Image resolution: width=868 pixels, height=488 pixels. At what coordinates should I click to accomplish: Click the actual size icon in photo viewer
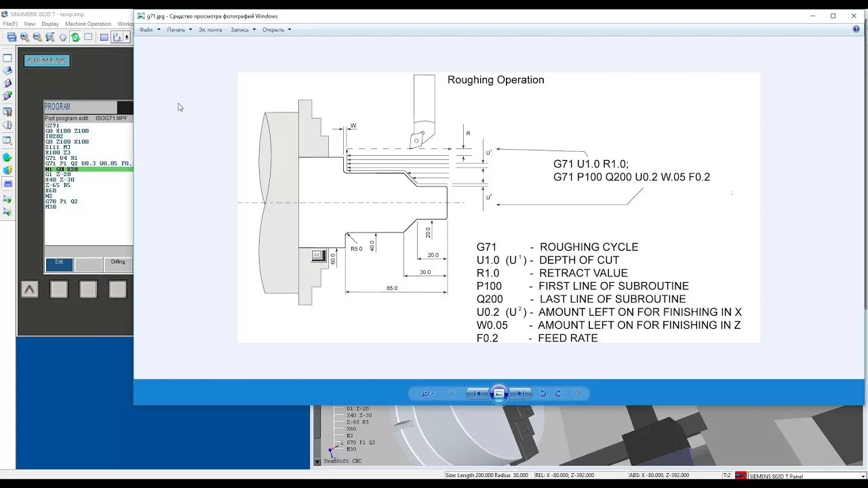click(452, 393)
